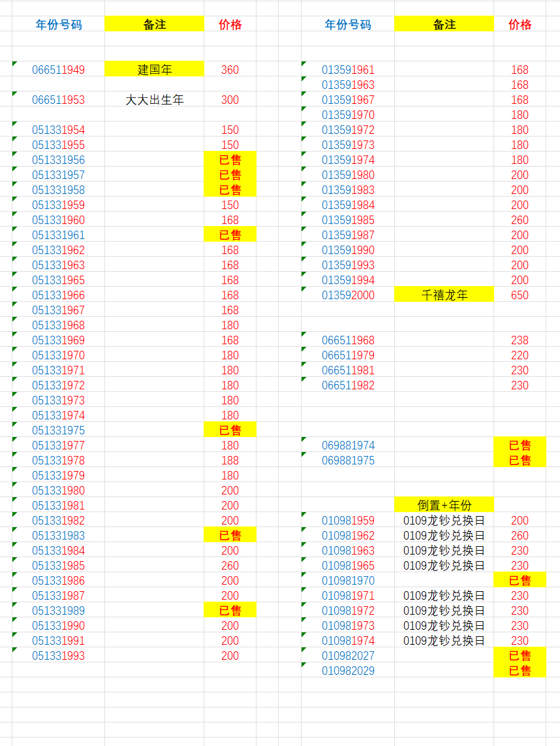Select the 0109龙钞兑换日 note beside 010981959
Viewport: 560px width, 746px height.
(444, 521)
